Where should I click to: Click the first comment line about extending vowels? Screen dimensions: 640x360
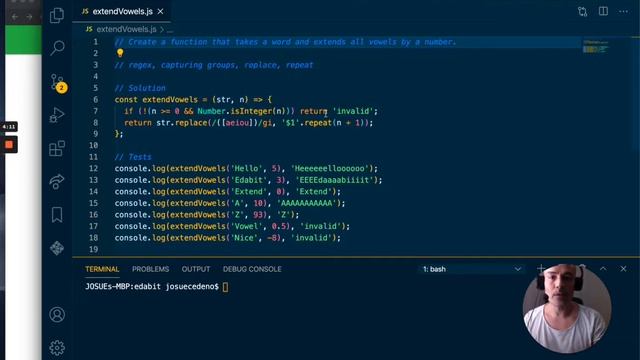click(x=285, y=42)
